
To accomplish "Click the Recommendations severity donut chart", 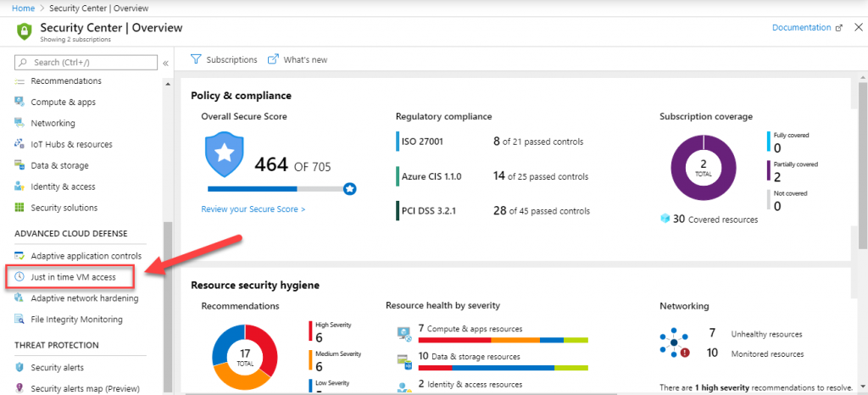I will [245, 358].
